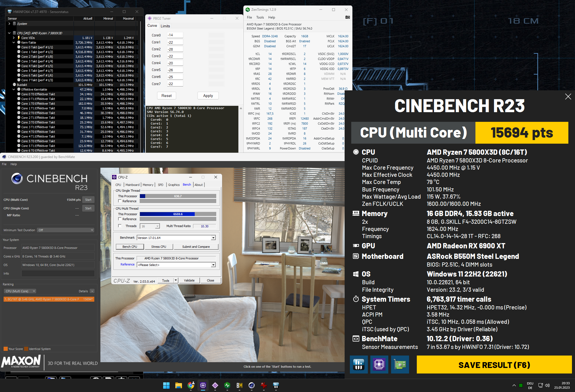
Task: Click the Core0 curve value field
Action: pyautogui.click(x=175, y=35)
